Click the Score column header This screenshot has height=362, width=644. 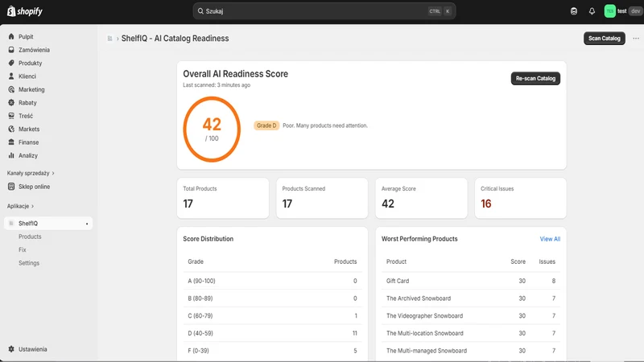(x=518, y=261)
